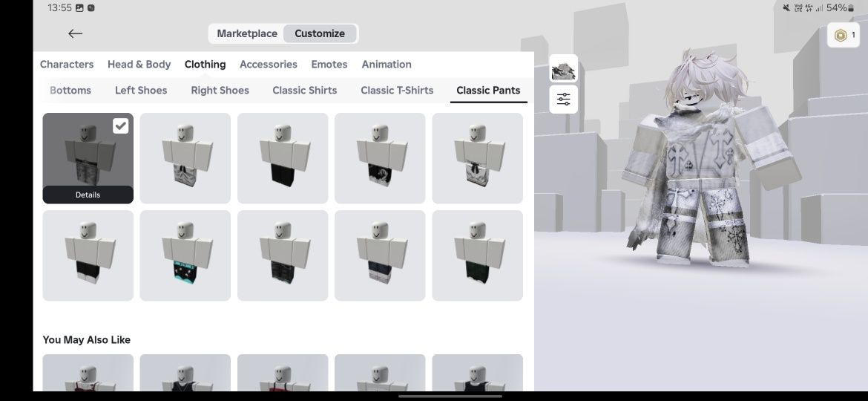Switch to the Marketplace tab

point(247,33)
